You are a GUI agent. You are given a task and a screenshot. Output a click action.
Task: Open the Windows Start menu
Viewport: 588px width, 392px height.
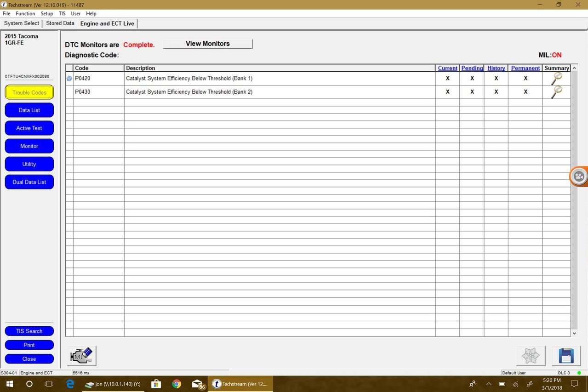click(x=9, y=384)
